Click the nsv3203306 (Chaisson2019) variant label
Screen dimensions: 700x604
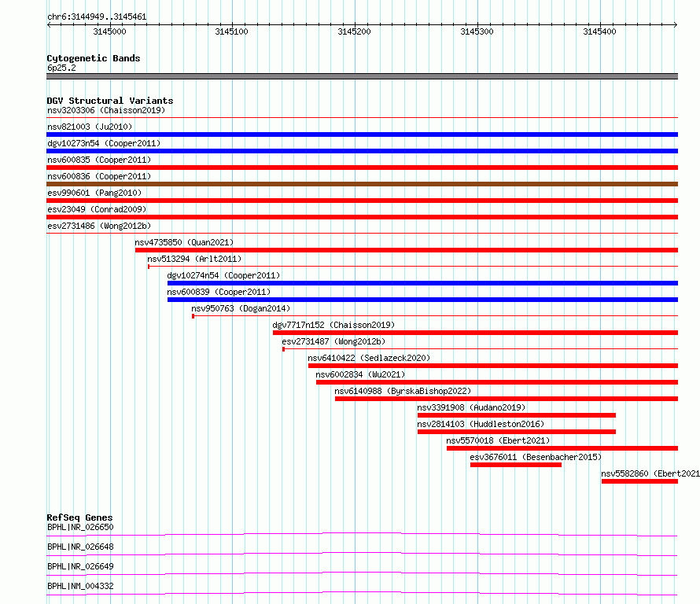pyautogui.click(x=106, y=110)
